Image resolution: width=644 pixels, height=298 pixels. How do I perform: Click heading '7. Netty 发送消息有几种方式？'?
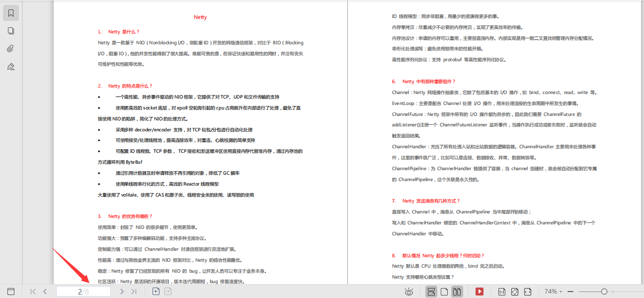426,201
